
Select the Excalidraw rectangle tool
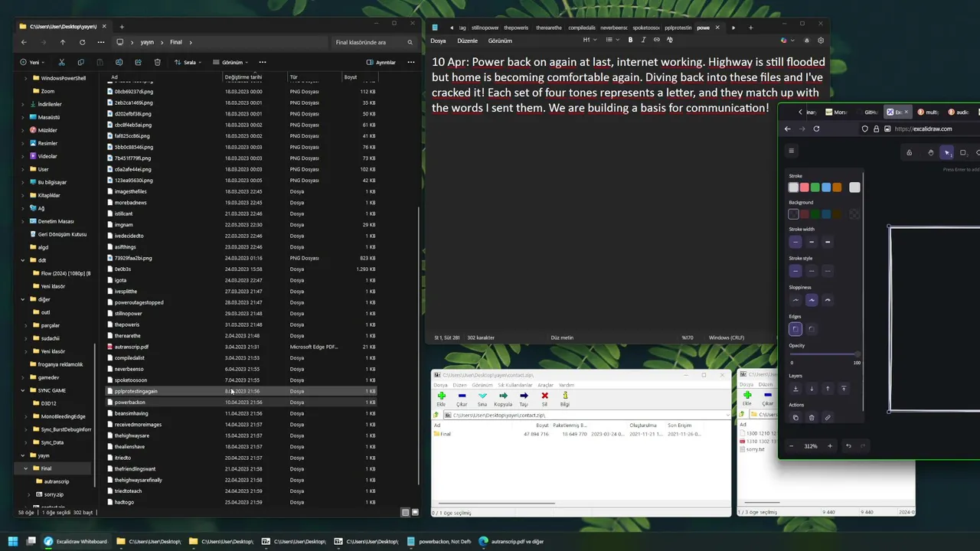(963, 152)
